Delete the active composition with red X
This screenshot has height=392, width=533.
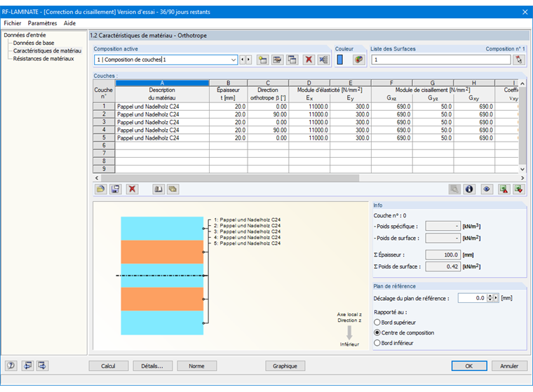pyautogui.click(x=308, y=60)
